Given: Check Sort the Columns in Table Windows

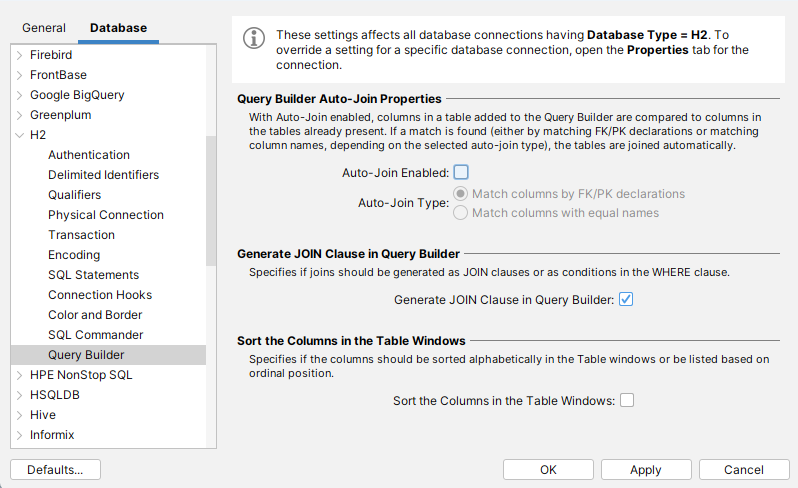Looking at the screenshot, I should click(627, 400).
